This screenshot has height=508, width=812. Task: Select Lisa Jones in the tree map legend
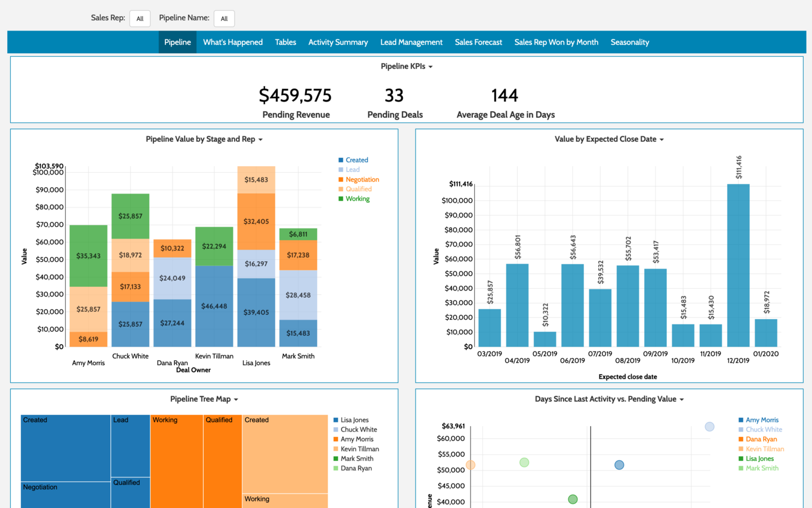point(355,420)
